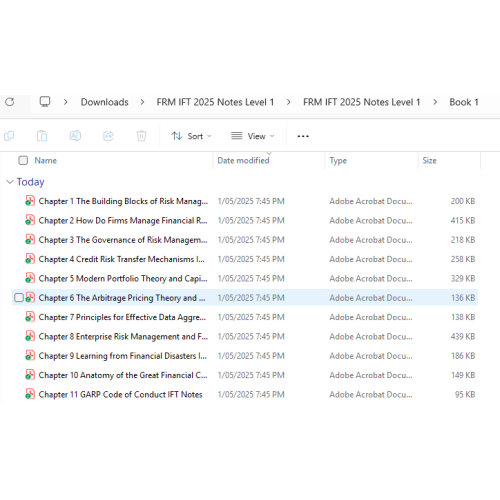Click the 149 KB size value
This screenshot has height=500, width=500.
tap(463, 375)
